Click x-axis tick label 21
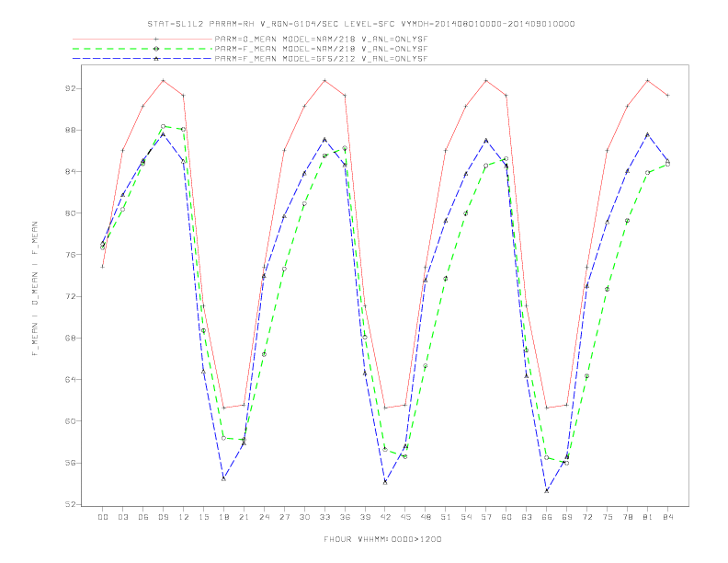728x563 pixels. coord(244,517)
